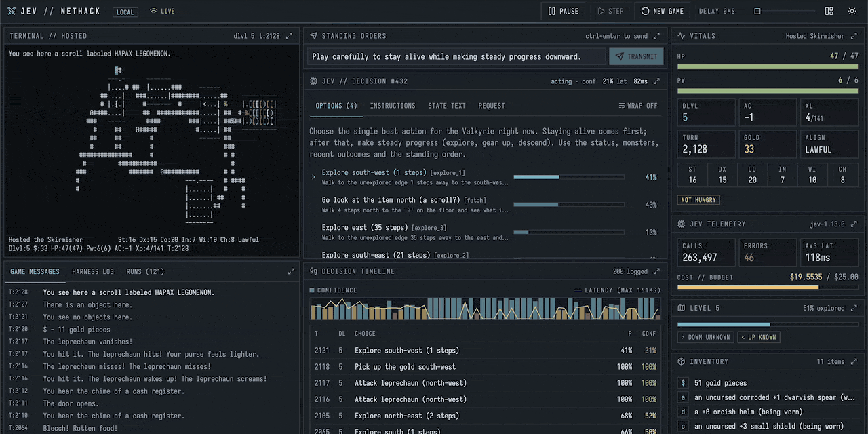Expand the game messages panel
Image resolution: width=868 pixels, height=434 pixels.
click(291, 271)
